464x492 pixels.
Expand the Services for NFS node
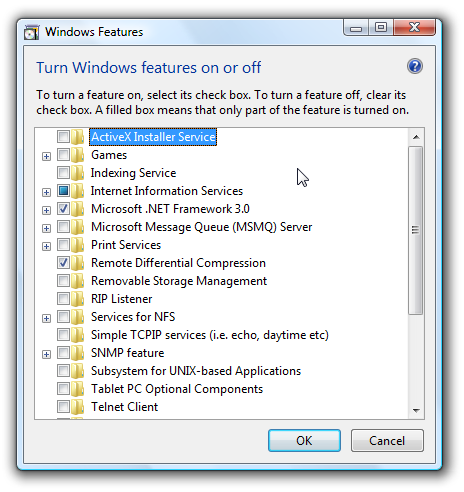point(46,318)
